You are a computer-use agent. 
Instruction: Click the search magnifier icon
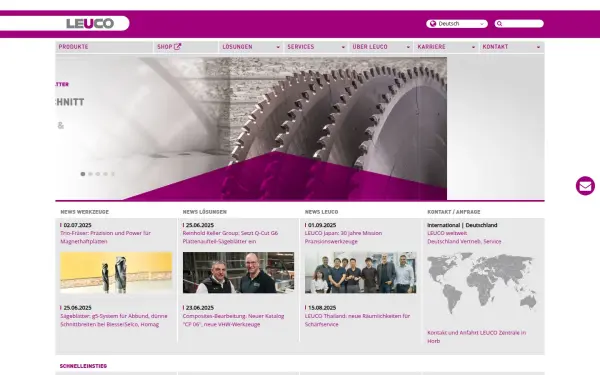pos(499,24)
